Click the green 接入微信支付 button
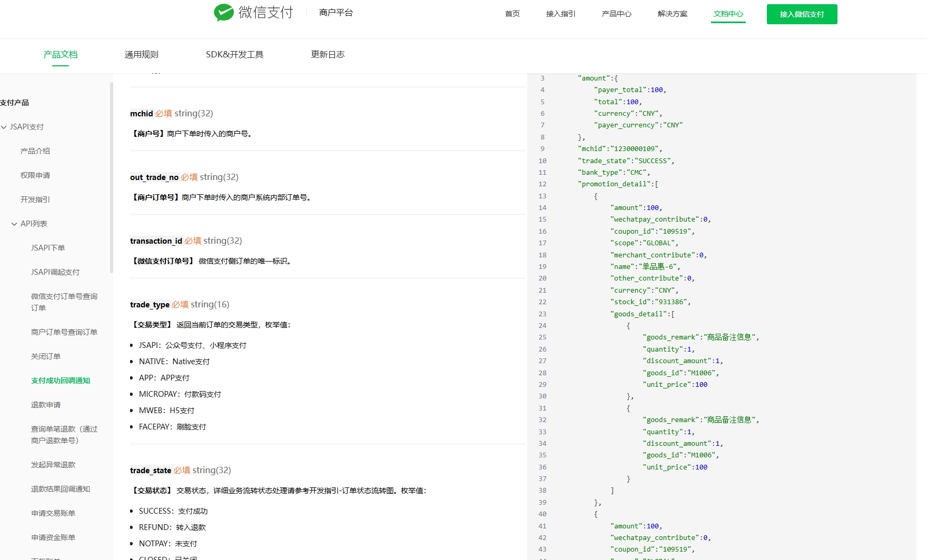 pyautogui.click(x=802, y=14)
